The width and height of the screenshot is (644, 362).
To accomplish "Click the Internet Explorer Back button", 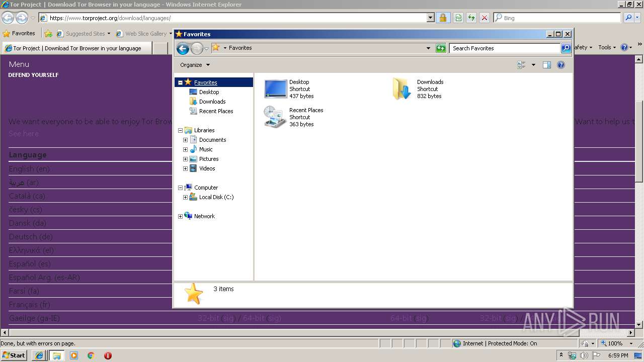I will pos(8,18).
